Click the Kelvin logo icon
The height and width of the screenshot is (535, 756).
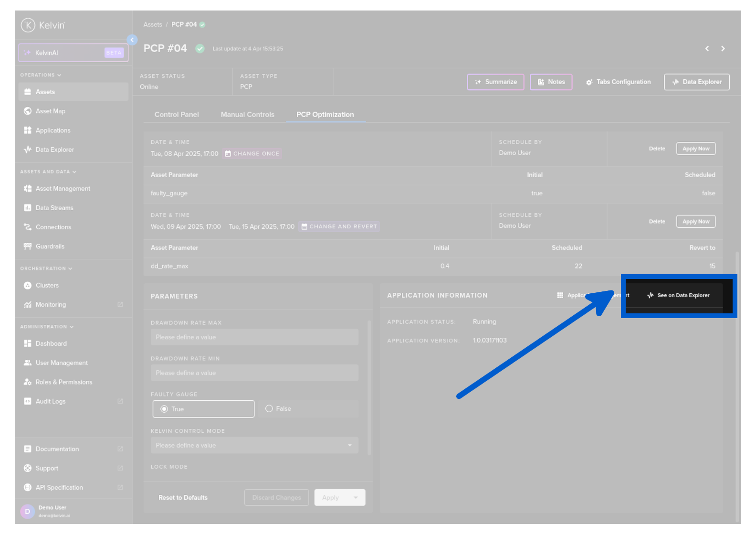click(x=28, y=25)
